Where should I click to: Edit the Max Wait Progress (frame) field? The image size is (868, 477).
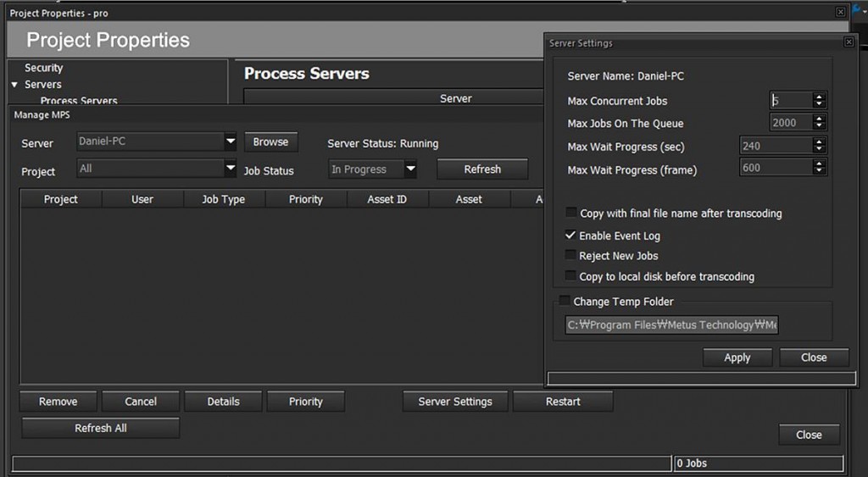(x=776, y=167)
